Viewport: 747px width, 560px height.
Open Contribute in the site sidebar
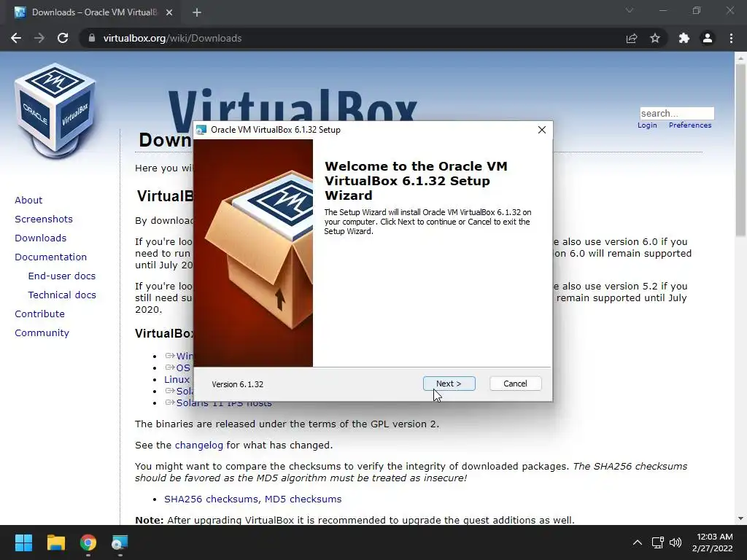(39, 314)
